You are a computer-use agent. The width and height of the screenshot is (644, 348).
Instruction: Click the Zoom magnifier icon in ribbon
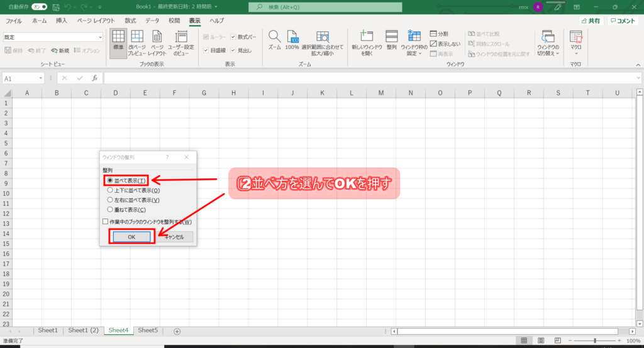[274, 38]
